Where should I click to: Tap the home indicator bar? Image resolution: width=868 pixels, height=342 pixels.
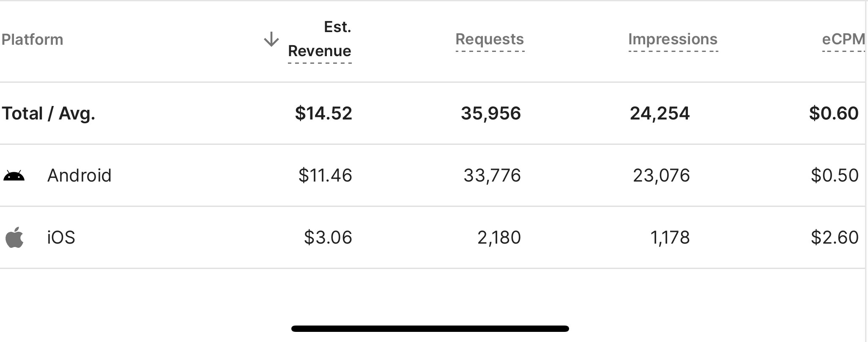click(x=430, y=328)
